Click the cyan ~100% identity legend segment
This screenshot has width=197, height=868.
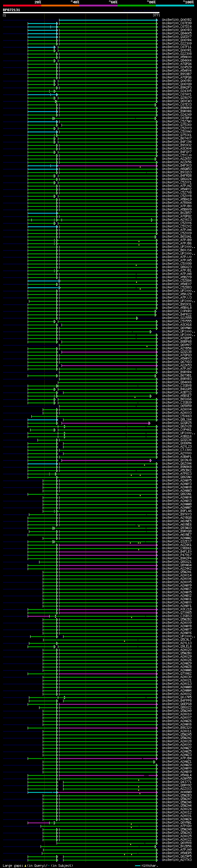click(x=175, y=6)
